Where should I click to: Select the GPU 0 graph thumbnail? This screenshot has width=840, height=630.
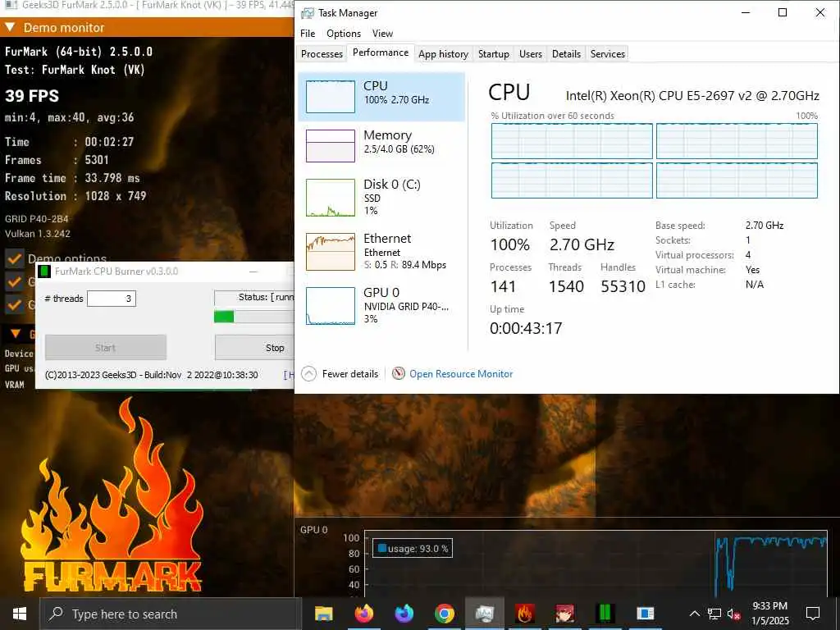(x=330, y=306)
